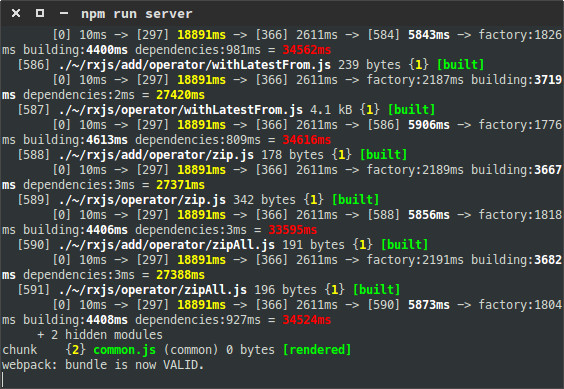
Task: Click module path rxjs/add/operator/withLatestFrom.js
Action: (194, 65)
